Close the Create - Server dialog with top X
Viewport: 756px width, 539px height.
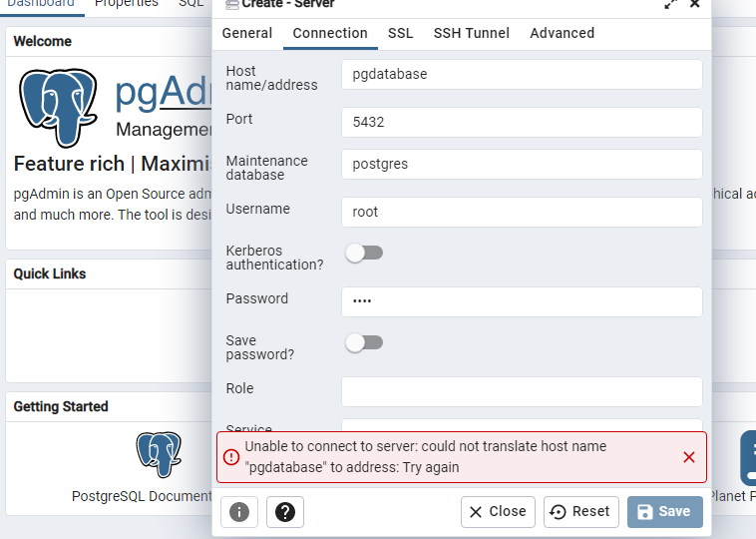coord(695,4)
